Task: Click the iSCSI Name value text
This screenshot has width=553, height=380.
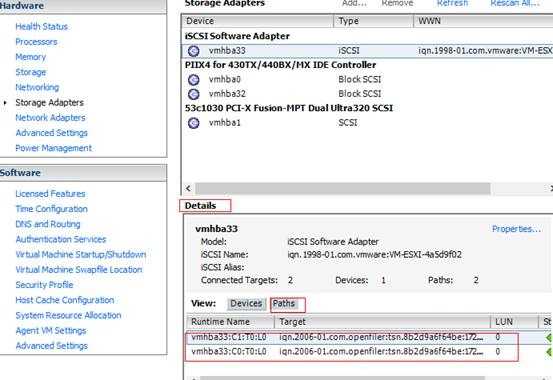Action: tap(375, 255)
